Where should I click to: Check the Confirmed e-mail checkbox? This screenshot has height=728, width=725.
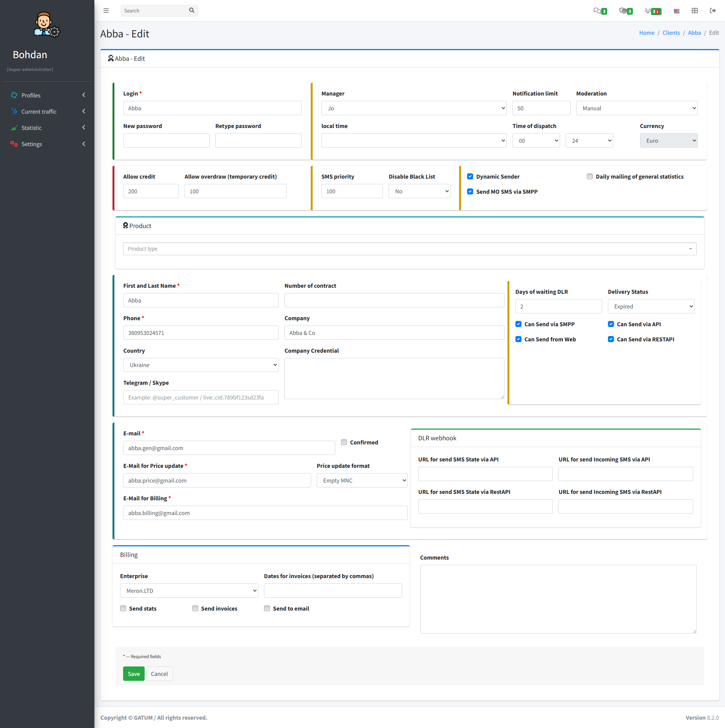(x=344, y=442)
